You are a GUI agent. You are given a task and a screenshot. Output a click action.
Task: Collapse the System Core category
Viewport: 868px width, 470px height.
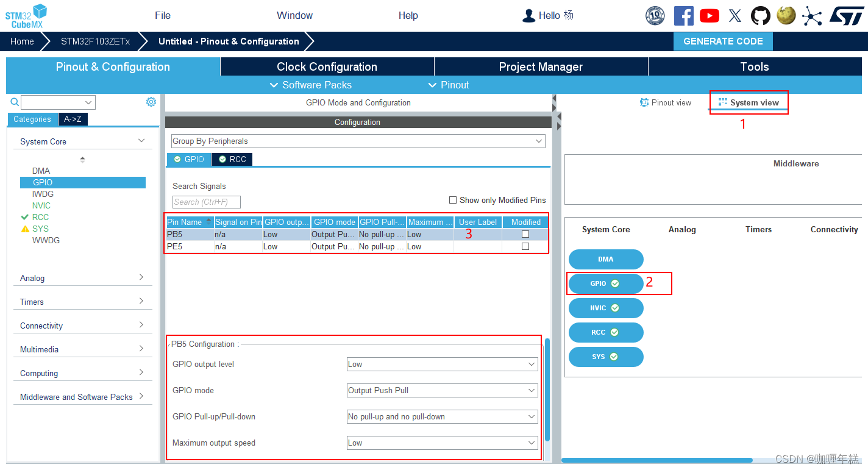pyautogui.click(x=82, y=141)
